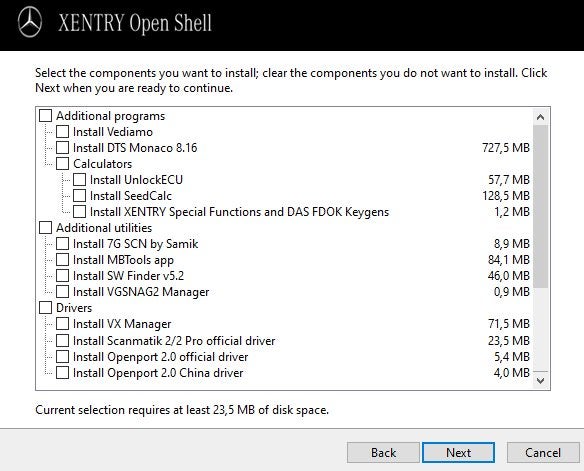Click the 8,9 MB size value

click(x=512, y=244)
